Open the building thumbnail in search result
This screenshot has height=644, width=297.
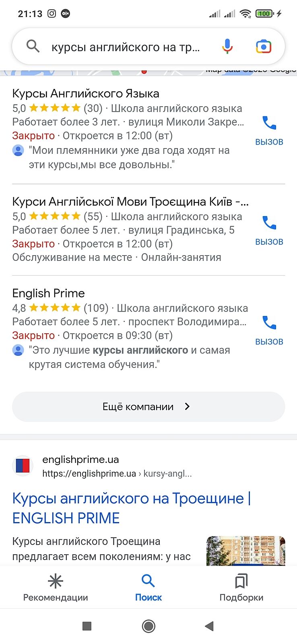[245, 551]
